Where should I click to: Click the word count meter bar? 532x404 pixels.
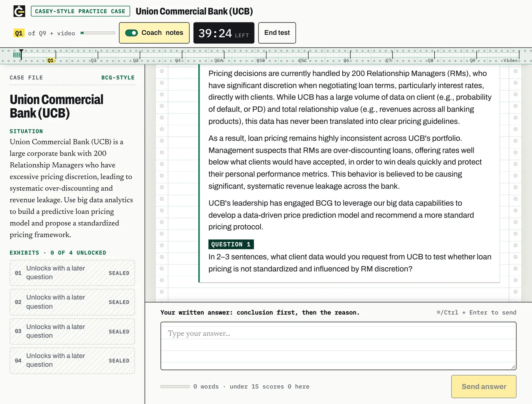coord(175,387)
